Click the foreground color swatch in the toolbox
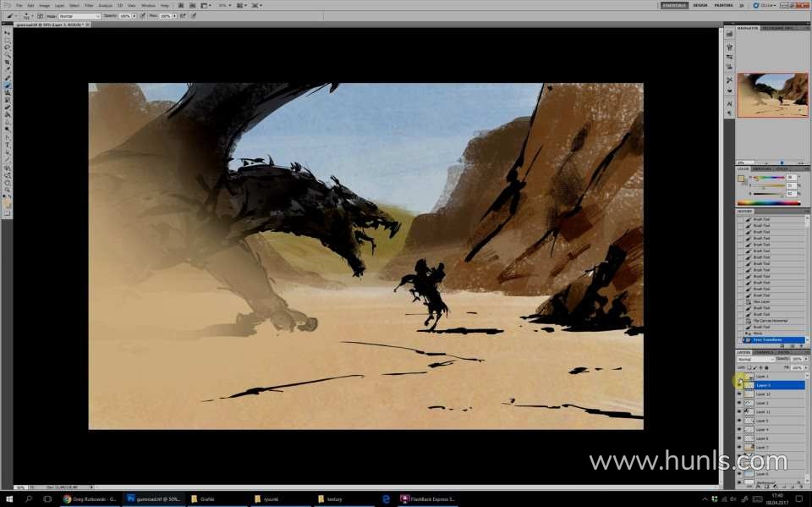This screenshot has width=812, height=507. coord(7,203)
